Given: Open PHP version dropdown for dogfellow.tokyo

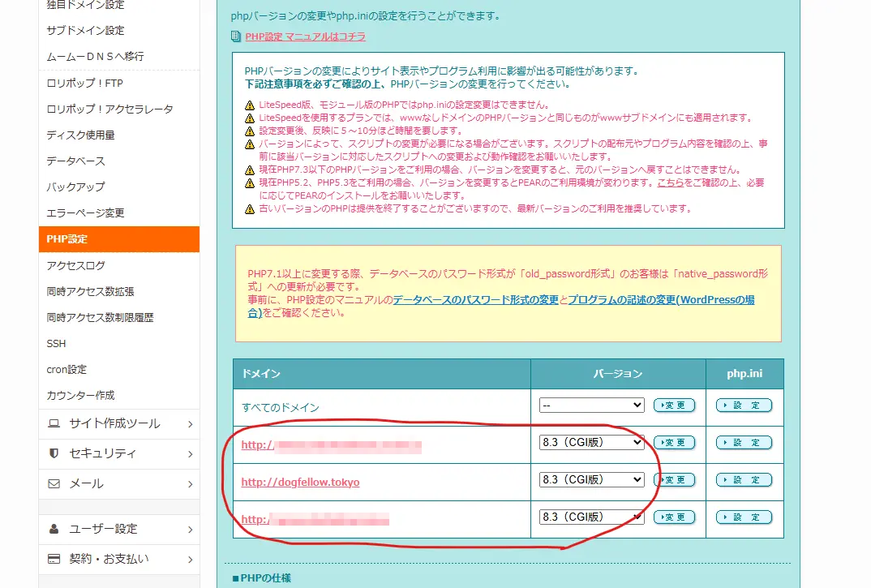Looking at the screenshot, I should [x=591, y=480].
